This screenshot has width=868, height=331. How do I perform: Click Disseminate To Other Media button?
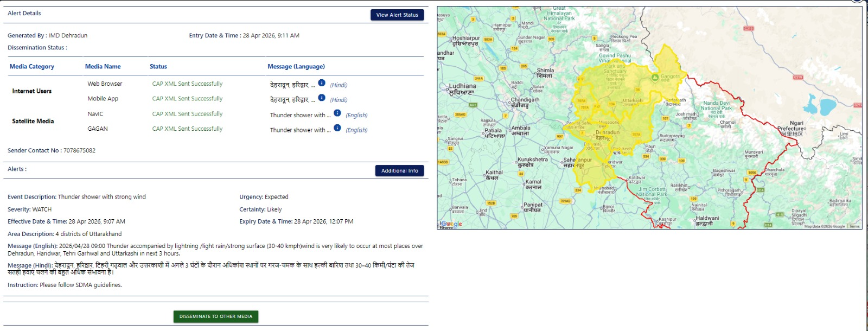click(216, 316)
